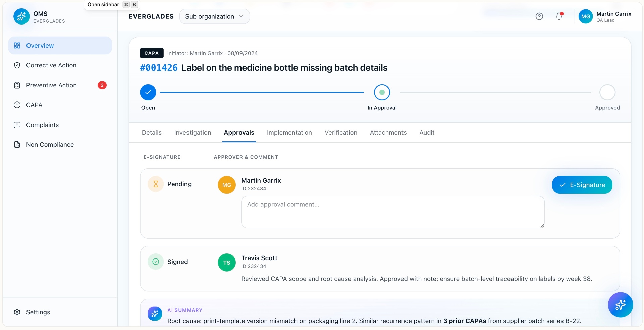Open Complaints in the sidebar

(x=60, y=125)
